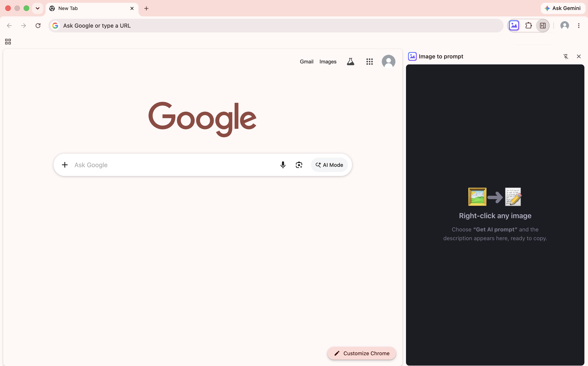588x366 pixels.
Task: Open a new tab with plus button
Action: (146, 8)
